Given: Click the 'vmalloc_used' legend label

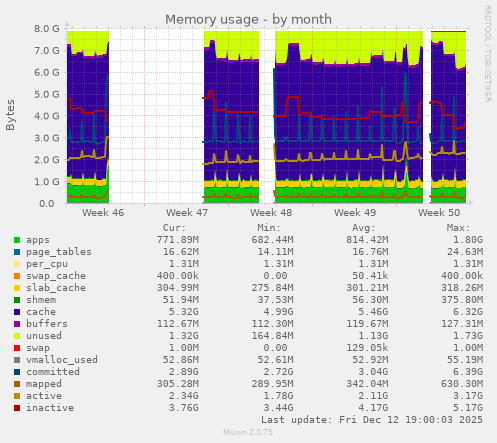Looking at the screenshot, I should point(62,360).
